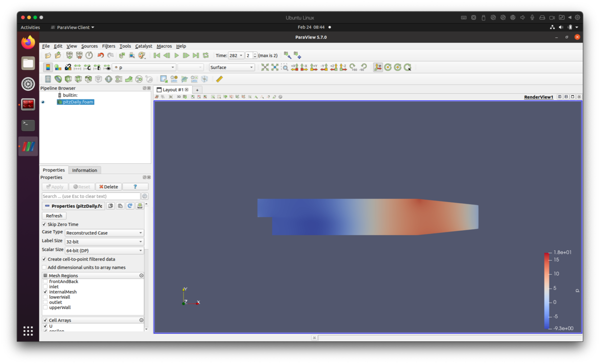
Task: Click the Undo arrow icon
Action: [100, 55]
